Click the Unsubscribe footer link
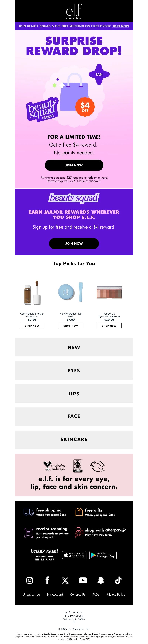 coord(31,594)
